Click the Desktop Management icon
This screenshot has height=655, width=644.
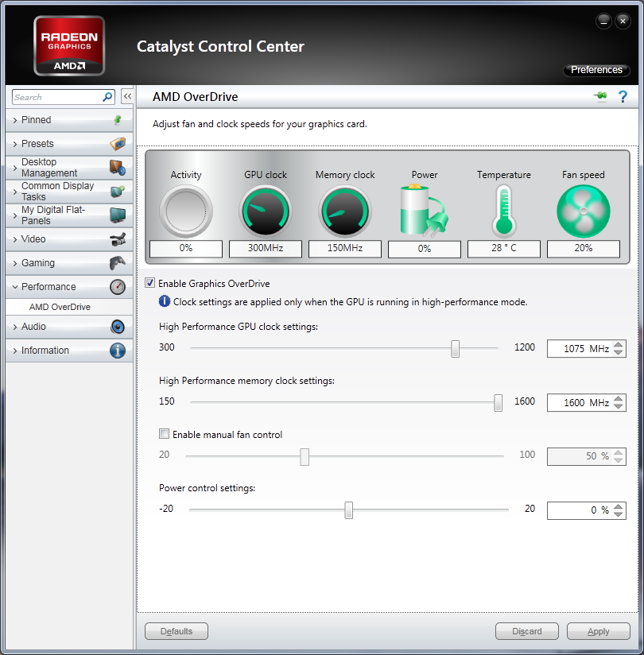(118, 168)
